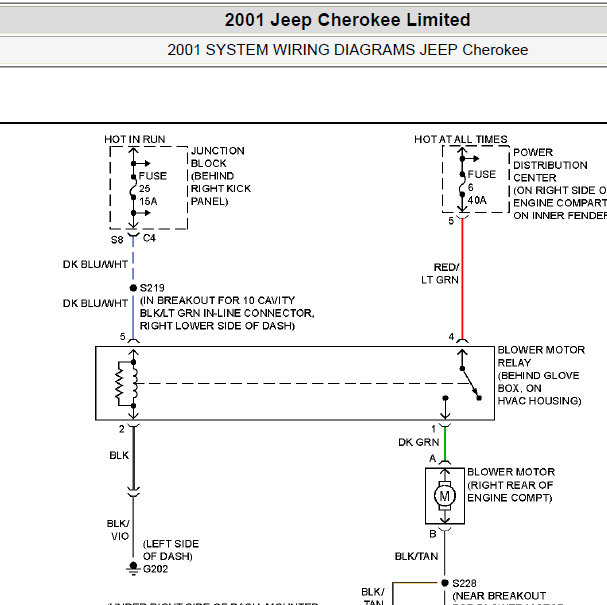Image resolution: width=607 pixels, height=605 pixels.
Task: Click relay pin number "1"
Action: point(434,429)
